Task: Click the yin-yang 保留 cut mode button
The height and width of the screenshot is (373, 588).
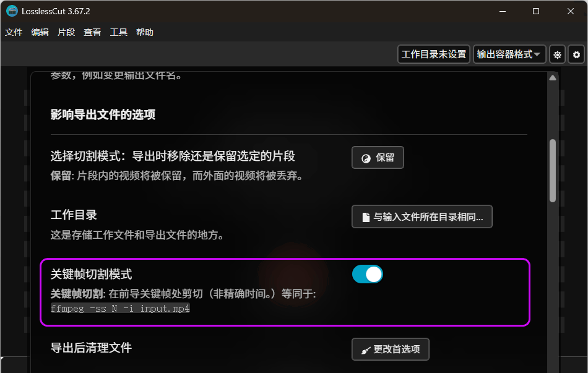Action: click(x=378, y=158)
